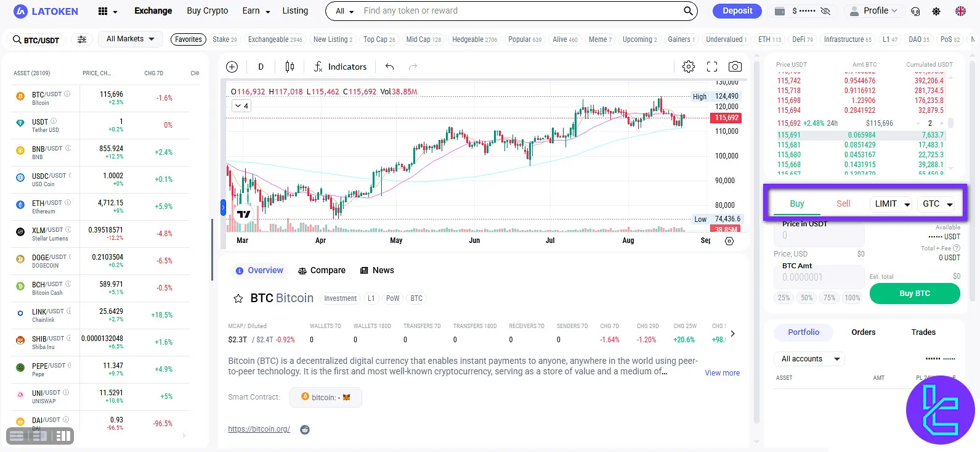Enter fullscreen chart mode
Viewport: 980px width, 452px height.
pos(712,67)
